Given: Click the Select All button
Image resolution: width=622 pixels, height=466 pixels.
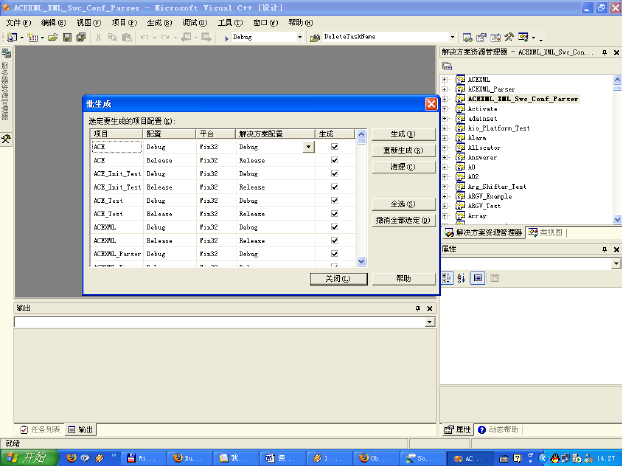Looking at the screenshot, I should [403, 204].
